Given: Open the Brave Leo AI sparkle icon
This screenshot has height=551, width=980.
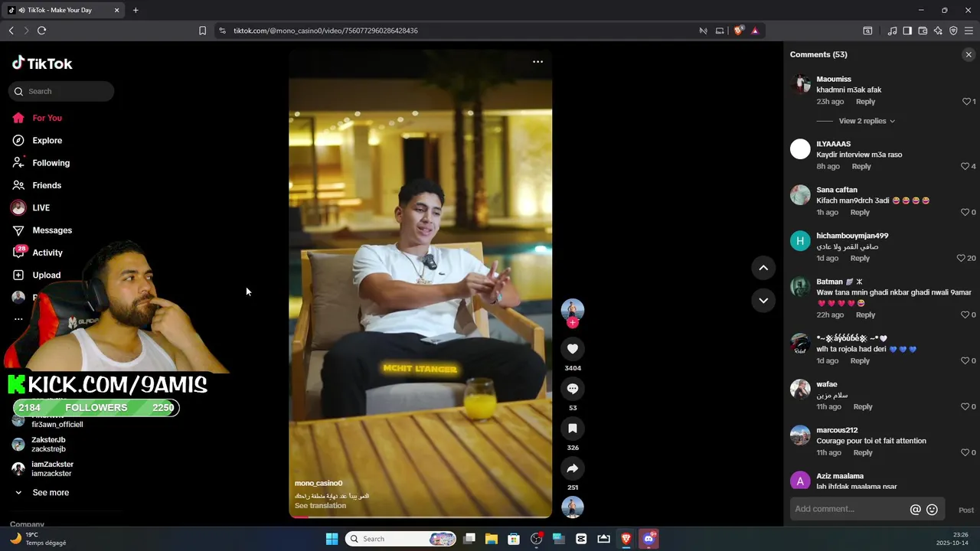Looking at the screenshot, I should point(938,31).
